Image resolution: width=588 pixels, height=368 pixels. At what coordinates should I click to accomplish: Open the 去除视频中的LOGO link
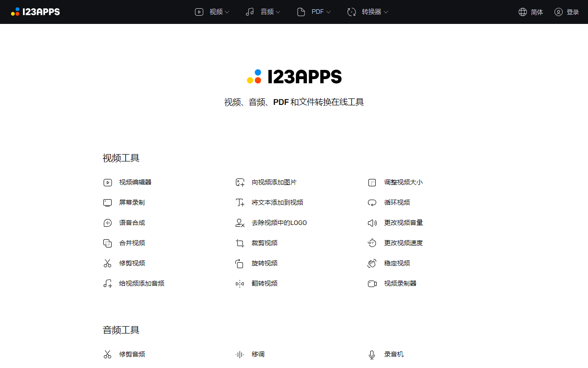tap(279, 223)
